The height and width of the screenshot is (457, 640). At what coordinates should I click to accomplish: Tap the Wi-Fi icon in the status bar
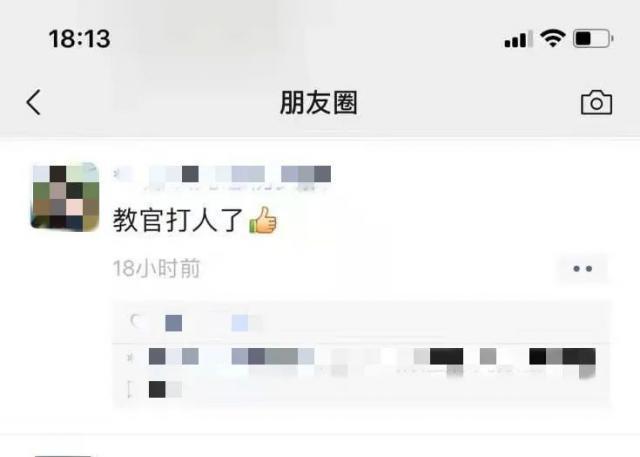coord(552,39)
